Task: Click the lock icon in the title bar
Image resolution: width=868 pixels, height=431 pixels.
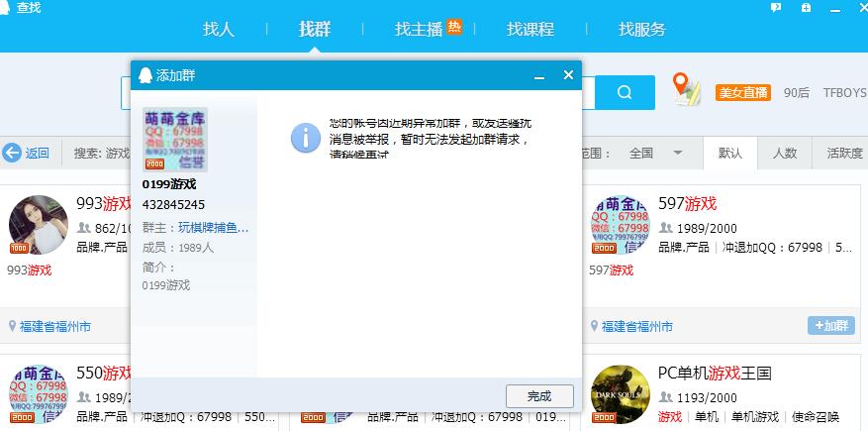Action: pos(808,8)
